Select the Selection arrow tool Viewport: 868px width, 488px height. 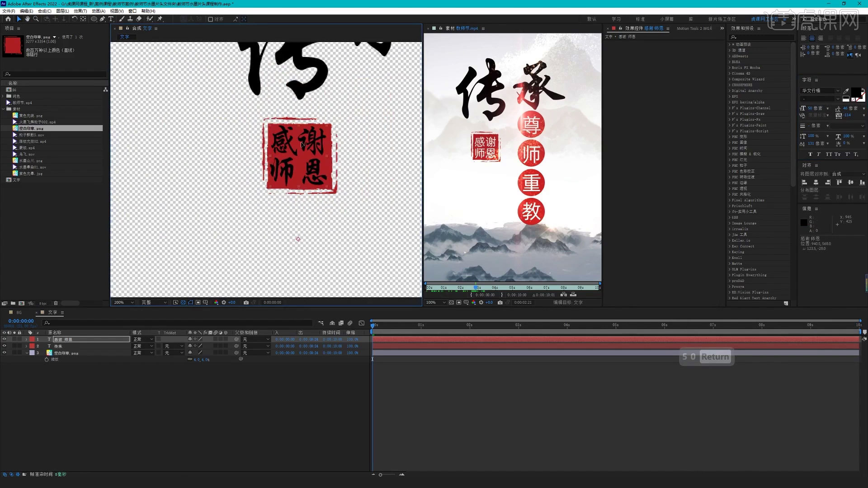coord(19,19)
